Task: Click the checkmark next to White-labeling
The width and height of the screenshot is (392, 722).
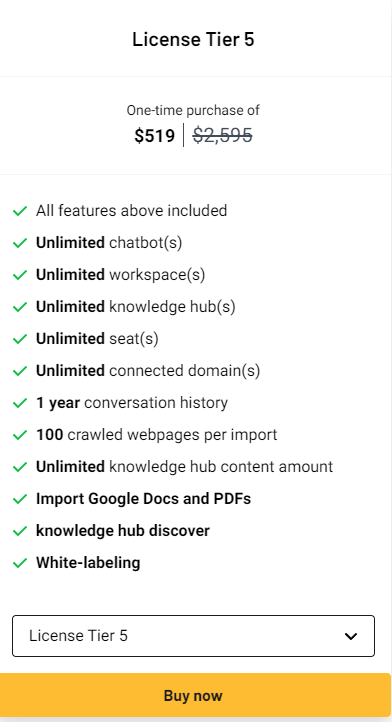Action: [x=20, y=563]
